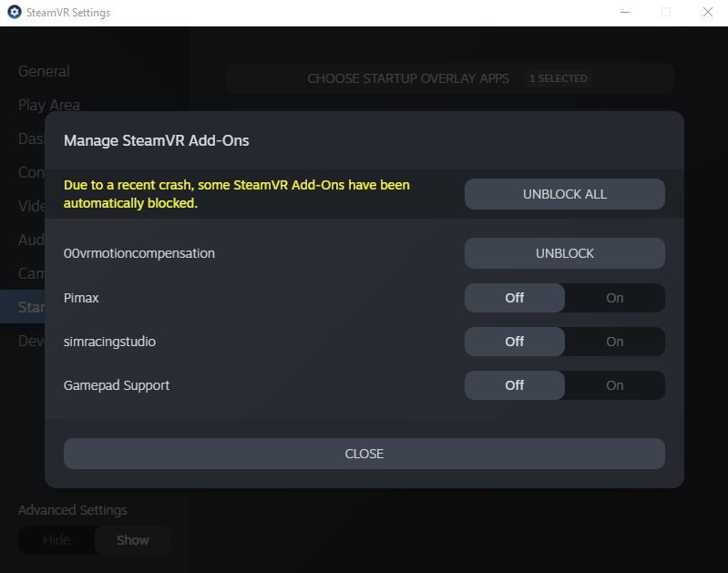Hide Advanced Settings
This screenshot has width=728, height=573.
pos(56,540)
